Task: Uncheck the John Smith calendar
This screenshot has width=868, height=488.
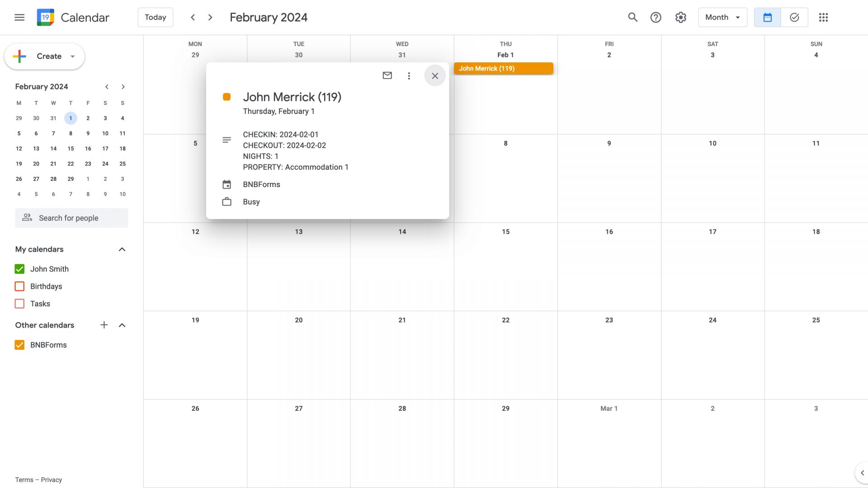Action: pos(19,269)
